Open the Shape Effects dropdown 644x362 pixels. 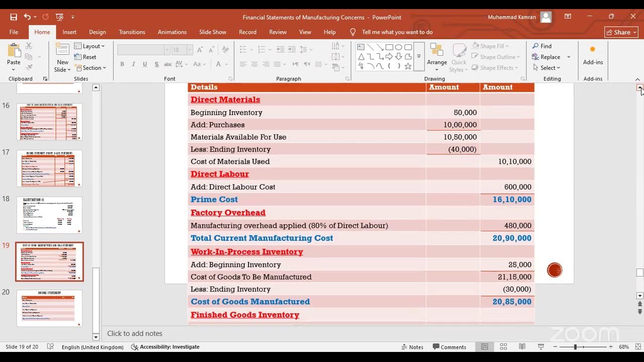tap(495, 68)
